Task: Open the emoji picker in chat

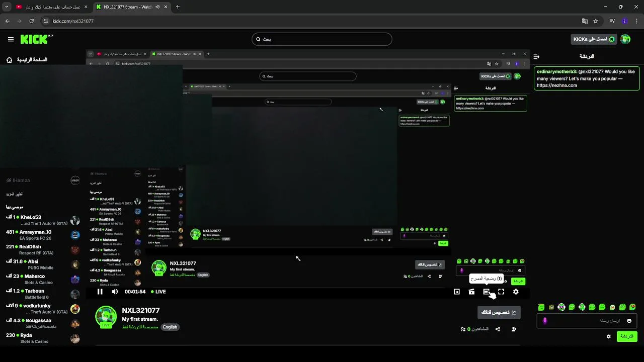Action: pyautogui.click(x=629, y=321)
